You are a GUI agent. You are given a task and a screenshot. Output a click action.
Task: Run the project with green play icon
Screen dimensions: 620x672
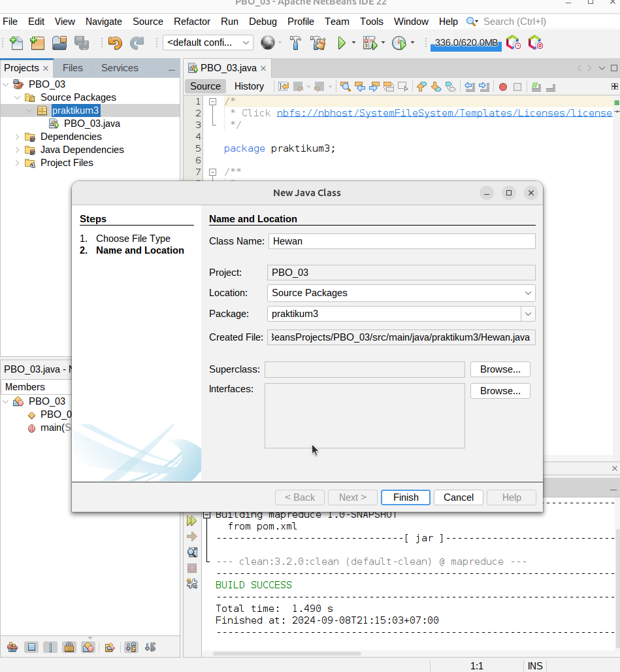coord(342,43)
